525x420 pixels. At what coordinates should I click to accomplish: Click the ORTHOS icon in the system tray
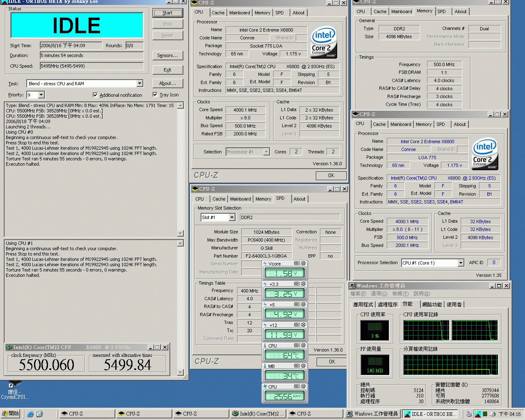point(478,414)
